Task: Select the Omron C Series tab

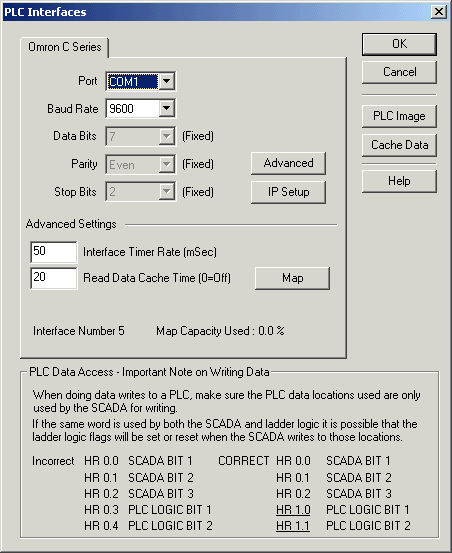Action: (x=65, y=47)
